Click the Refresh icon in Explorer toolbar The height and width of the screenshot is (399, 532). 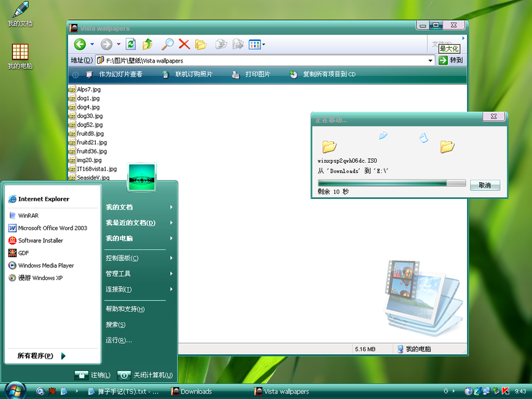131,44
